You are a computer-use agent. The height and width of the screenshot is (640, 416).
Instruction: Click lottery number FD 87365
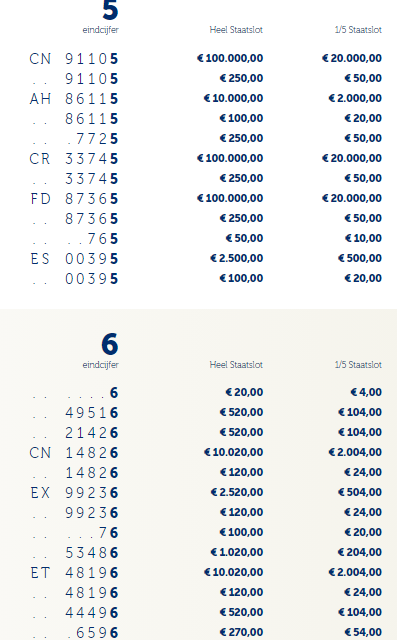[74, 199]
